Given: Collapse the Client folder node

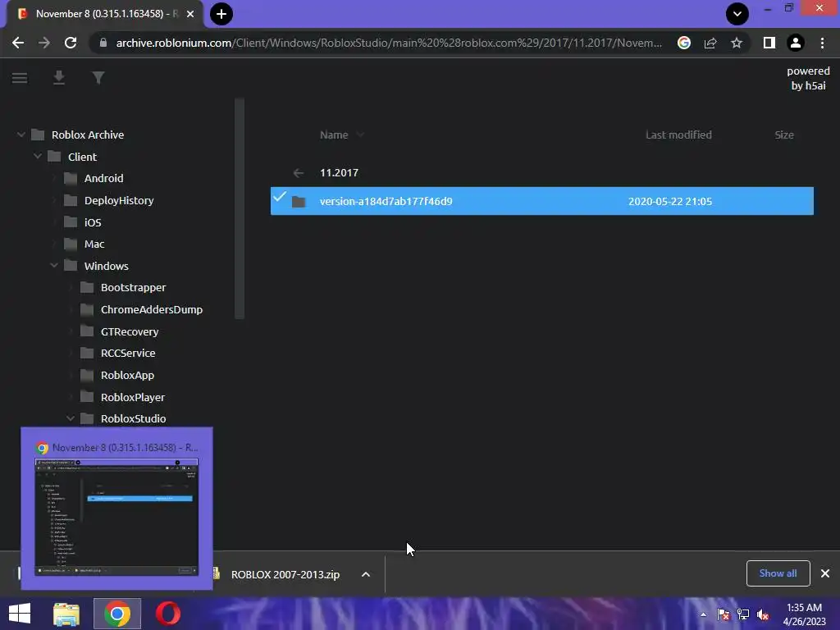Looking at the screenshot, I should pos(38,157).
